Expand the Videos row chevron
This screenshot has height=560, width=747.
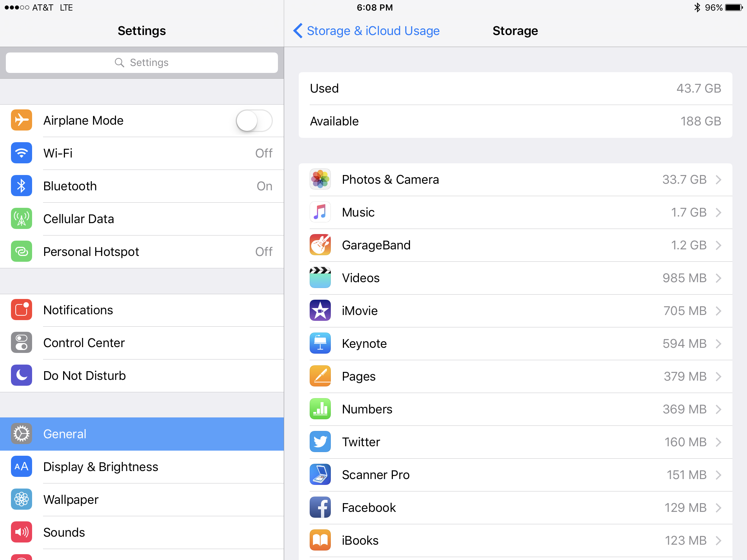[719, 278]
